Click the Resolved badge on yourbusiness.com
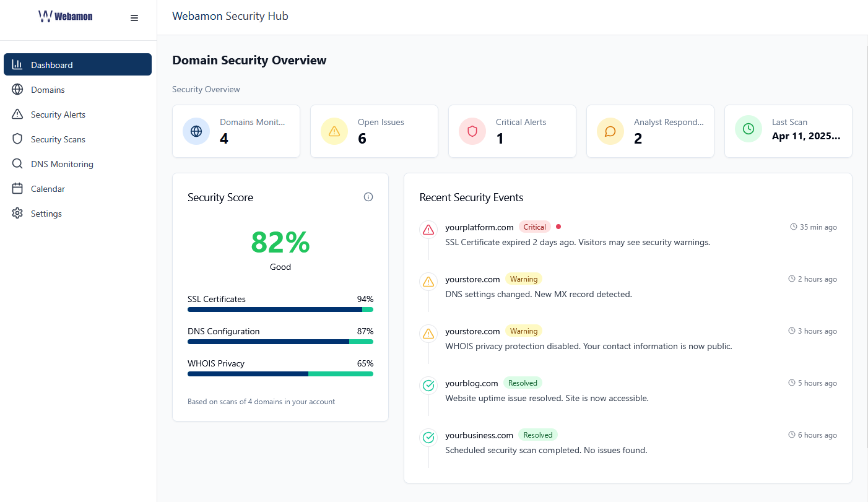 click(538, 435)
